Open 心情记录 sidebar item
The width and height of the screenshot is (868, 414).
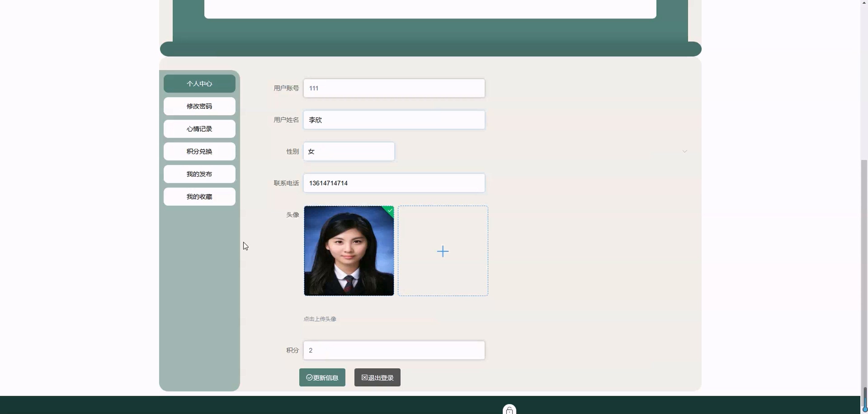199,129
